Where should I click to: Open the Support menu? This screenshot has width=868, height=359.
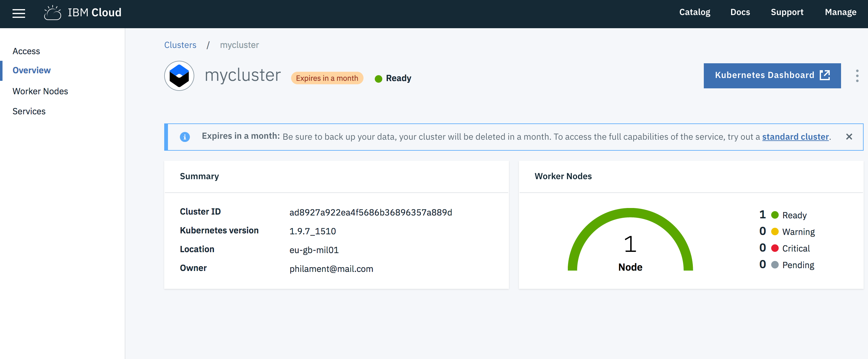click(787, 13)
